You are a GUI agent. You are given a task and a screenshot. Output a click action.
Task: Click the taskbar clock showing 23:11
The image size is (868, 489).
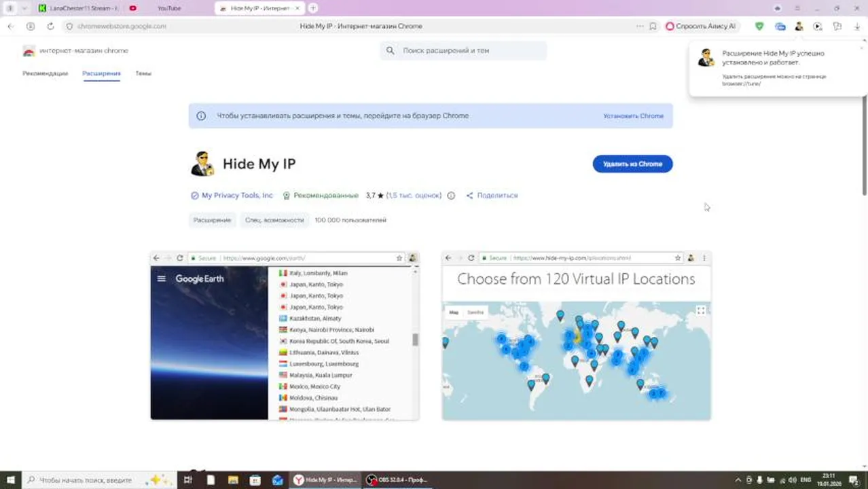click(x=831, y=480)
